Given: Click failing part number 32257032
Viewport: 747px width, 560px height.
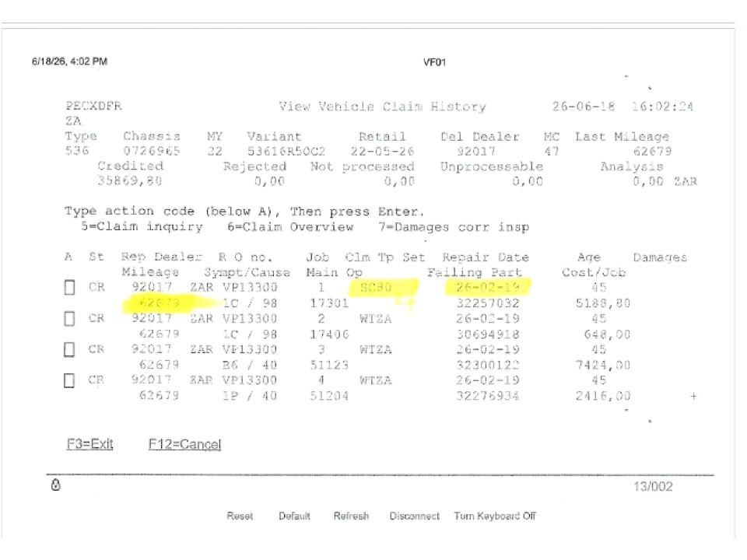Looking at the screenshot, I should tap(488, 303).
